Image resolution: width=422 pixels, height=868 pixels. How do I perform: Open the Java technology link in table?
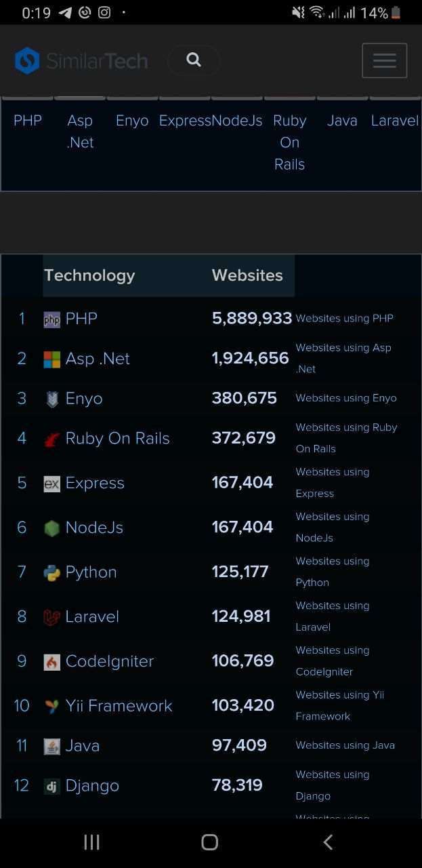tap(83, 746)
